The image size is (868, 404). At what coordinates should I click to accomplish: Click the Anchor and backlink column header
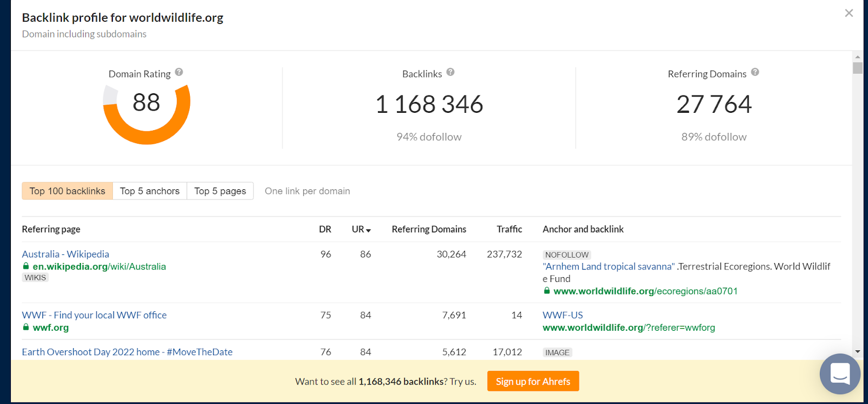point(583,229)
